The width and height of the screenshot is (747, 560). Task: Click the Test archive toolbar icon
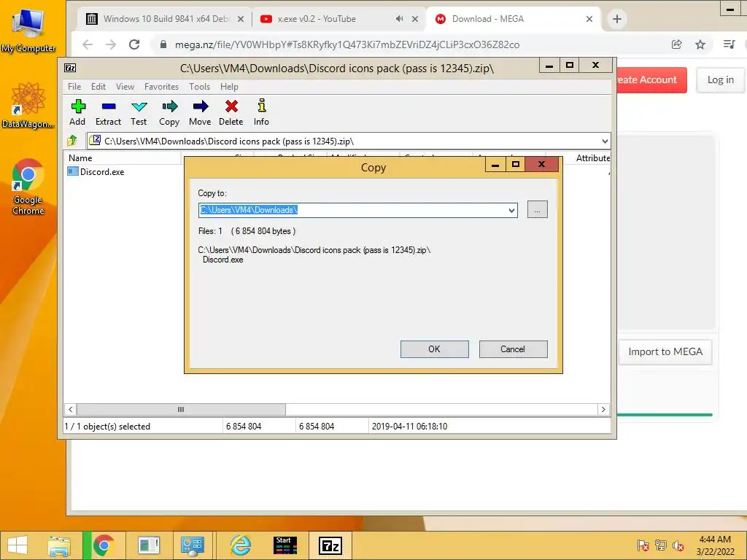coord(139,112)
